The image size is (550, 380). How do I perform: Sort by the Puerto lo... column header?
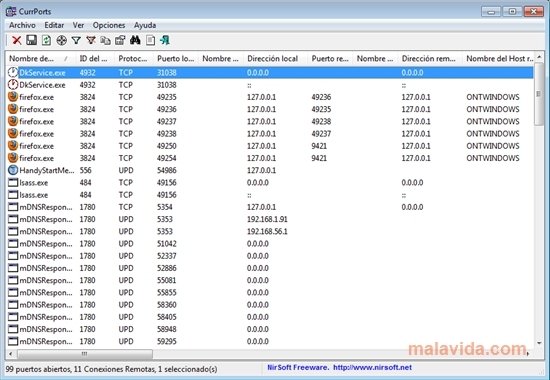175,59
